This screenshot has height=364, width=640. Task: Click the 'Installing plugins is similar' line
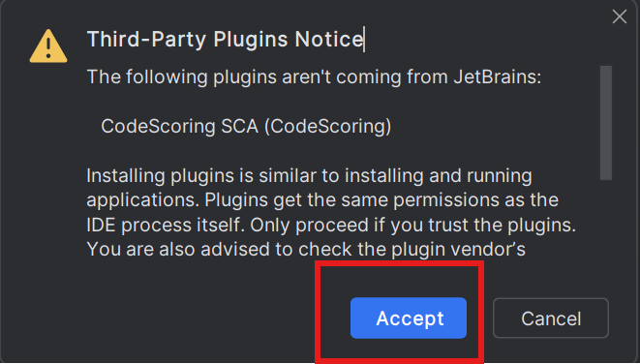pyautogui.click(x=309, y=176)
